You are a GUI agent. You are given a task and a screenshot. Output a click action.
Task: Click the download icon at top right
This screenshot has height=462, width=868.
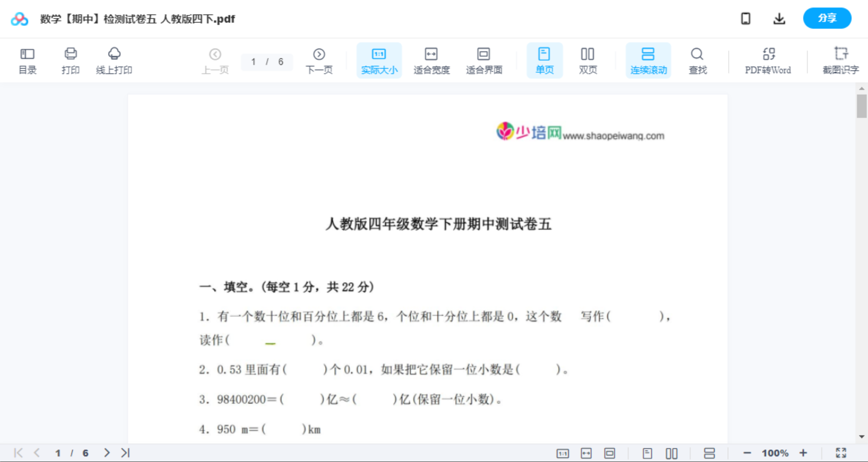(779, 18)
